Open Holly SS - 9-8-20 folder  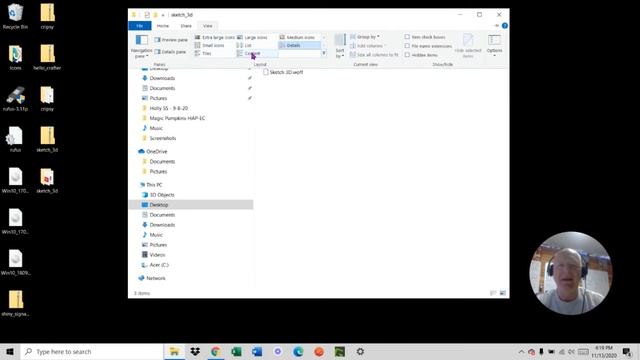coord(168,108)
